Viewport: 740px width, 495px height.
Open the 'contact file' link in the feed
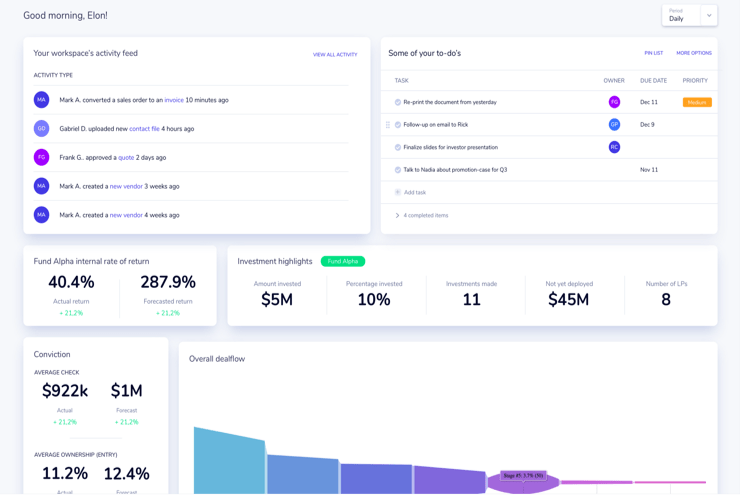point(144,129)
